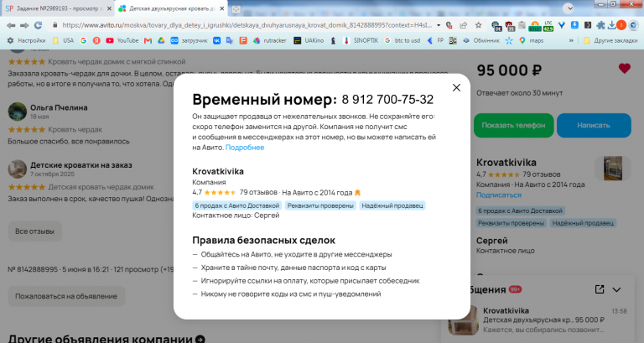Click the green Показать телефон button
The image size is (644, 343).
[513, 125]
